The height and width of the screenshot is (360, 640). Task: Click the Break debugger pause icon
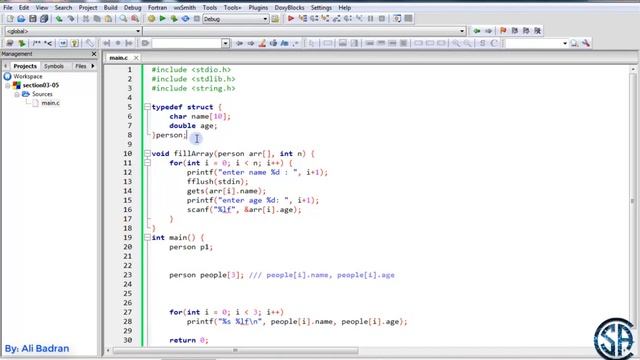371,19
